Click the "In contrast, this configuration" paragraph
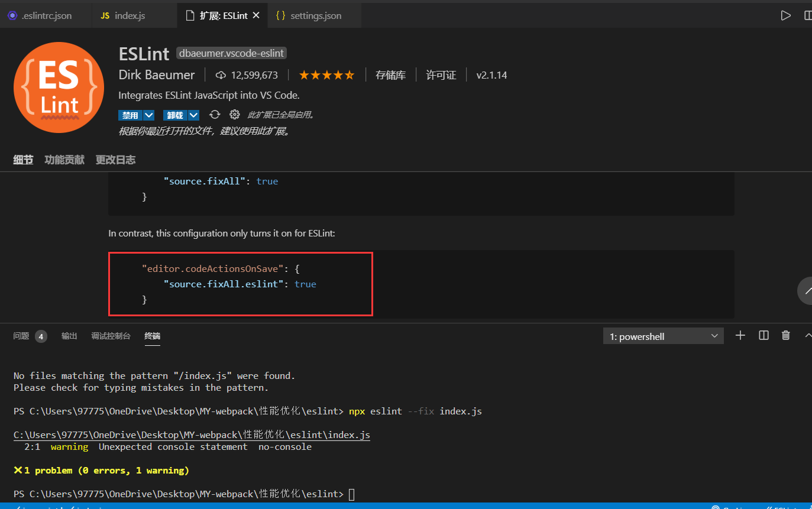 [x=222, y=234]
